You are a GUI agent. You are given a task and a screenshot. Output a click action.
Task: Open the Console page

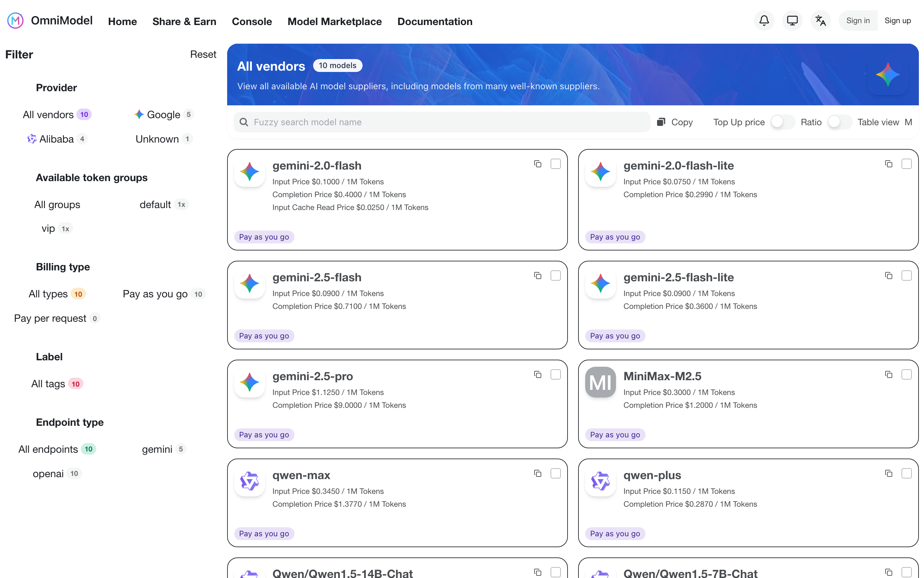(x=252, y=22)
